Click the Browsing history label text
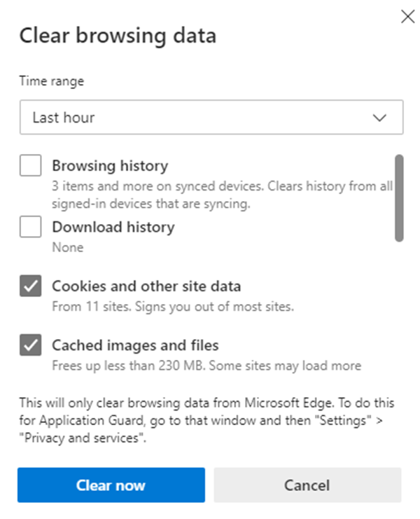Screen dimensions: 420x519 click(110, 166)
